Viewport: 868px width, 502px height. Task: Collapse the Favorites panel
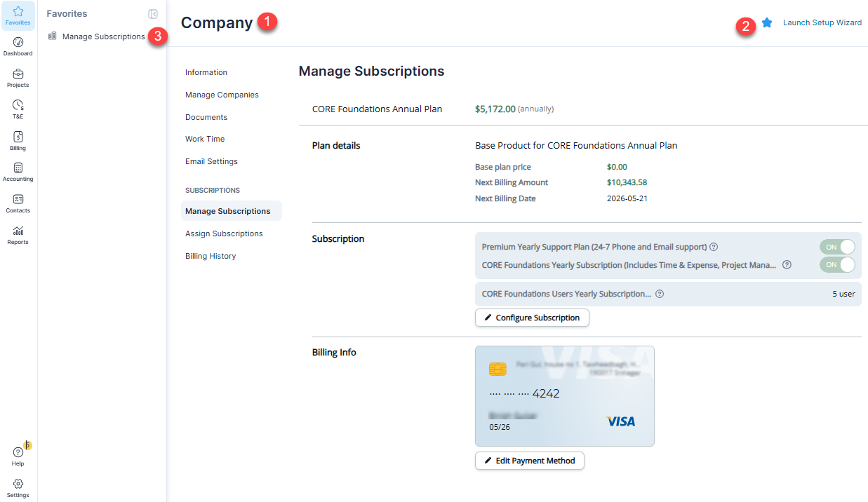153,14
